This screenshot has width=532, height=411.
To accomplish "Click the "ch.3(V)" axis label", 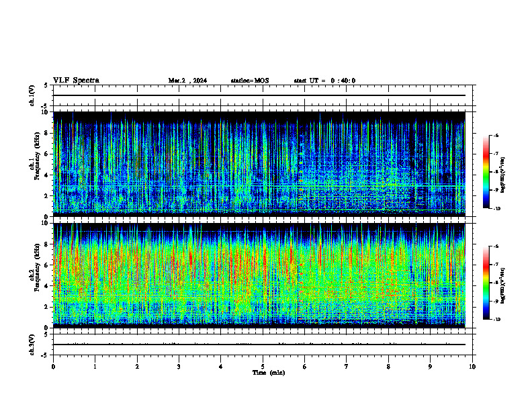I will click(32, 345).
